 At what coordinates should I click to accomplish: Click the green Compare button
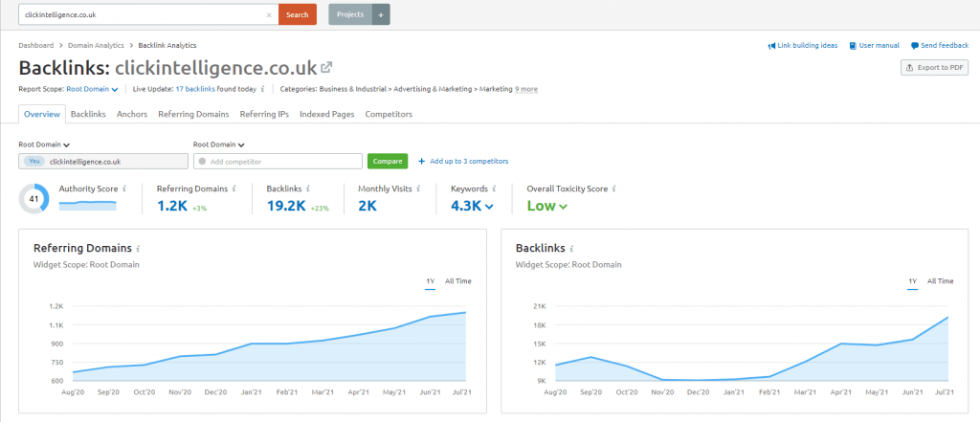pyautogui.click(x=388, y=162)
